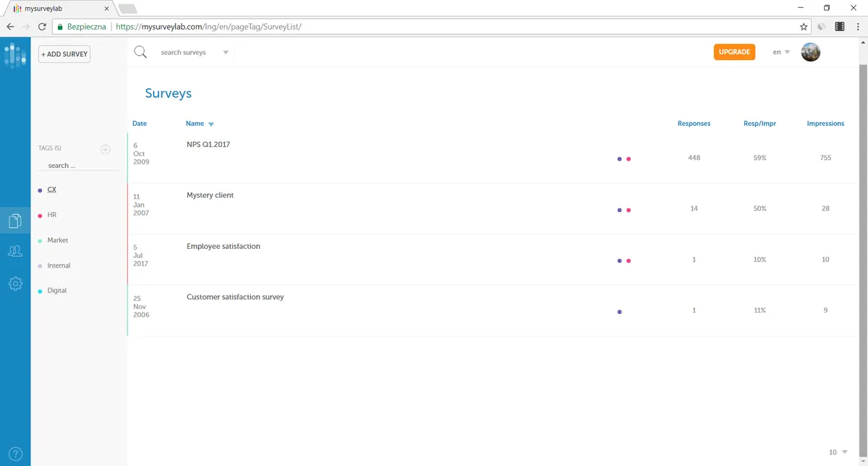The height and width of the screenshot is (466, 868).
Task: Open the en language dropdown
Action: tap(781, 52)
